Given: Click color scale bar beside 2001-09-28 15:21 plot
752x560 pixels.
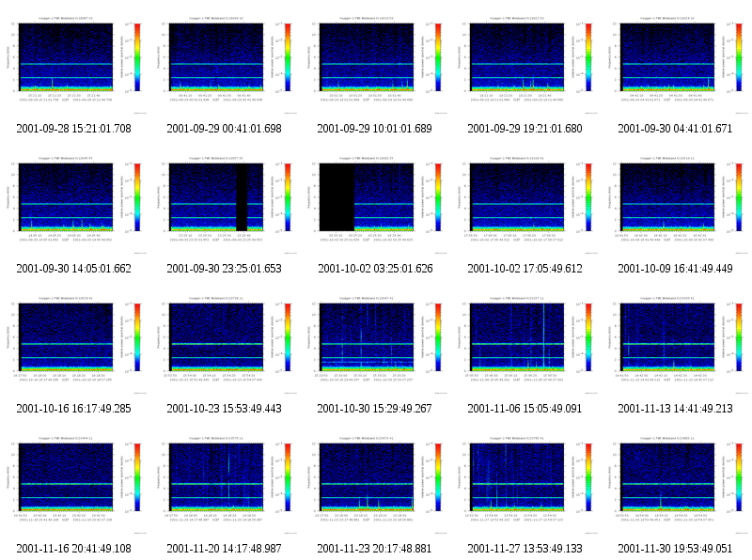Looking at the screenshot, I should (137, 57).
